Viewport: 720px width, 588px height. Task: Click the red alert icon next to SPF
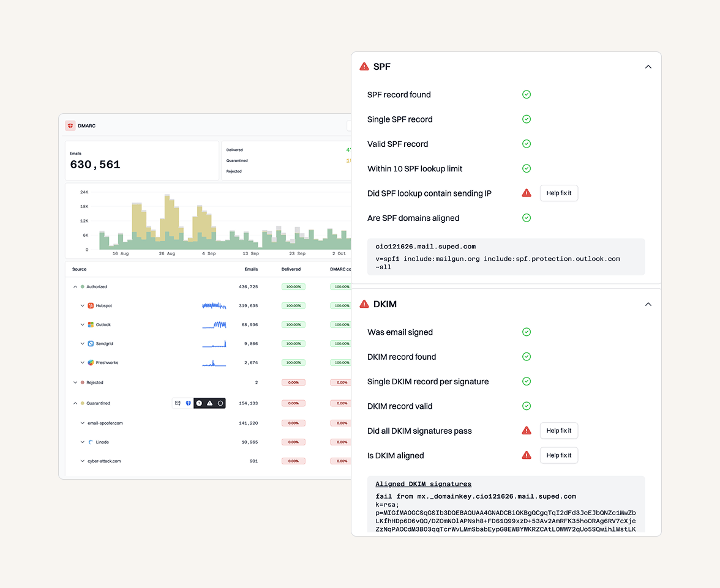pyautogui.click(x=364, y=66)
